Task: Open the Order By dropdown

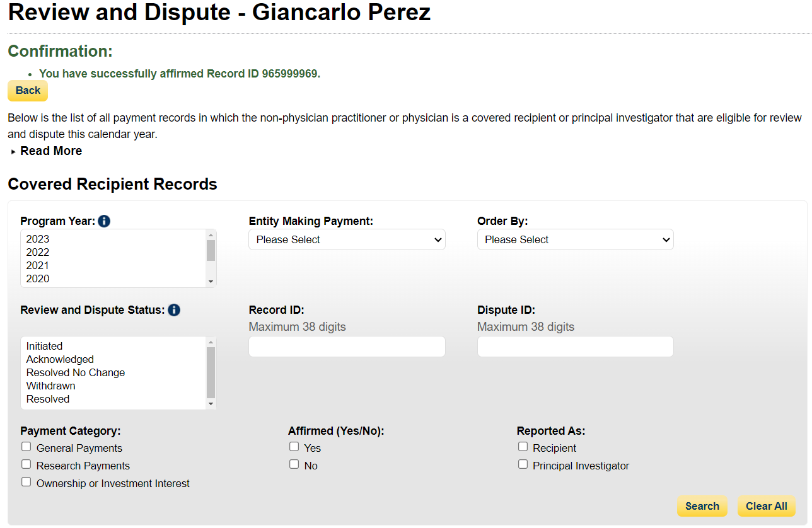Action: tap(575, 239)
